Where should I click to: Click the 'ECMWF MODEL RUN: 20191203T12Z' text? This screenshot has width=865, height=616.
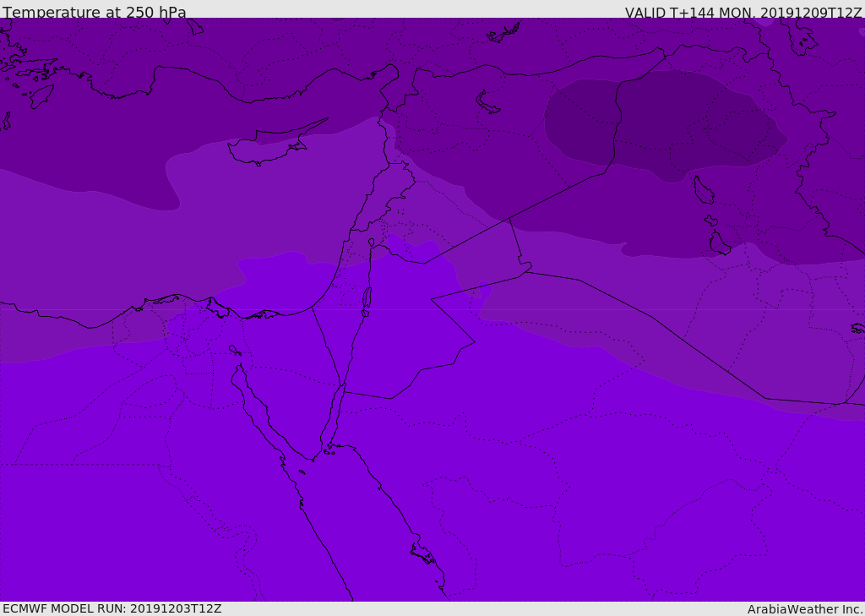pos(112,608)
